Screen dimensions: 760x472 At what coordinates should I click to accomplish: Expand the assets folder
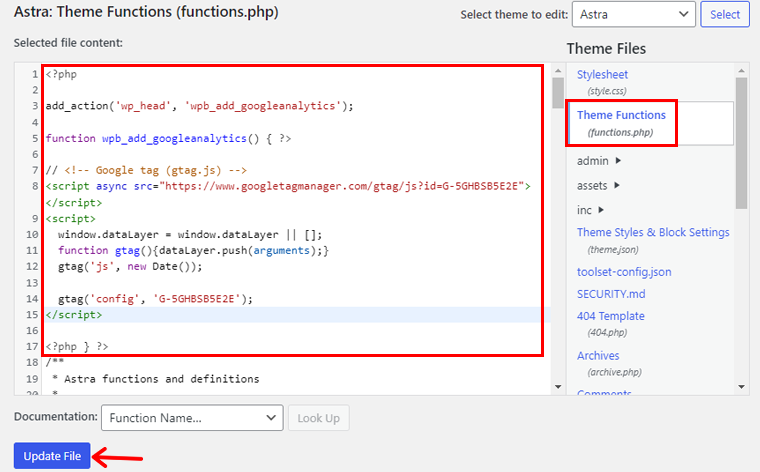coord(598,186)
